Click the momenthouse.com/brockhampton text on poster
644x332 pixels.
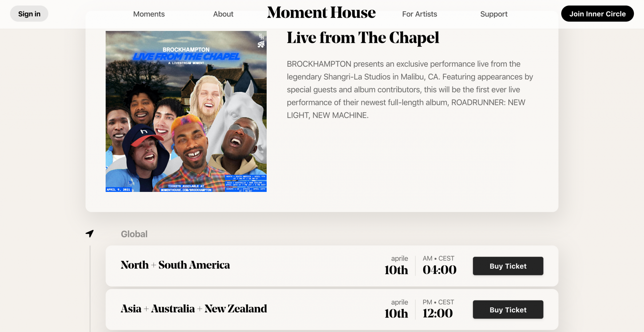(186, 190)
